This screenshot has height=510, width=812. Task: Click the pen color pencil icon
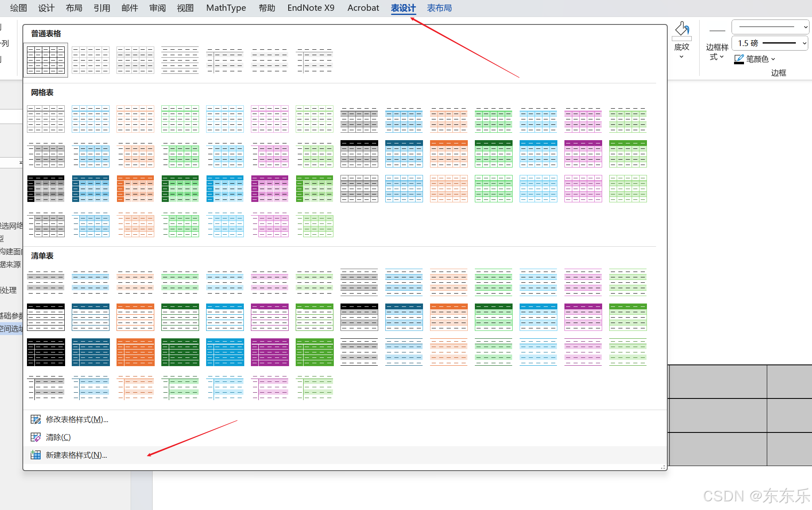pos(739,59)
